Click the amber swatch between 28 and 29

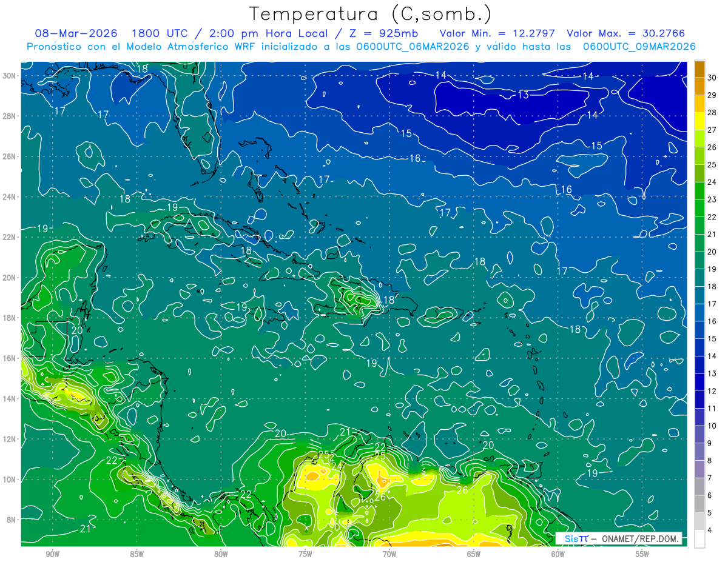click(699, 104)
